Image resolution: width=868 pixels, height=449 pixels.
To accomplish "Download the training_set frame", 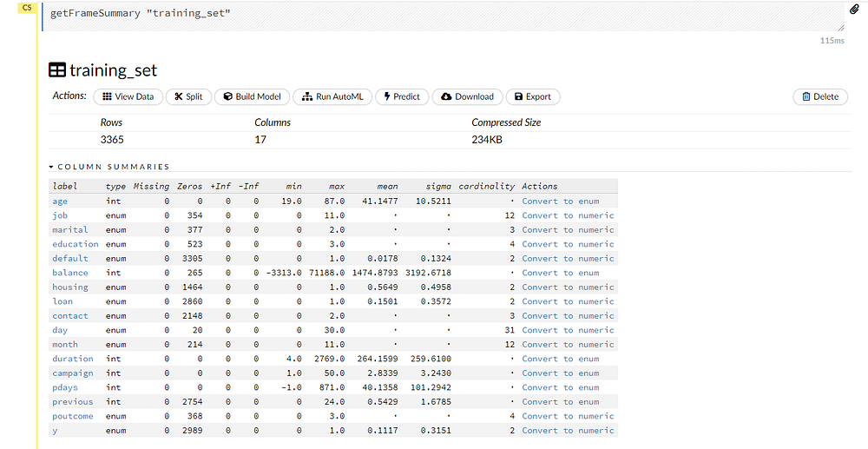I will [x=467, y=97].
